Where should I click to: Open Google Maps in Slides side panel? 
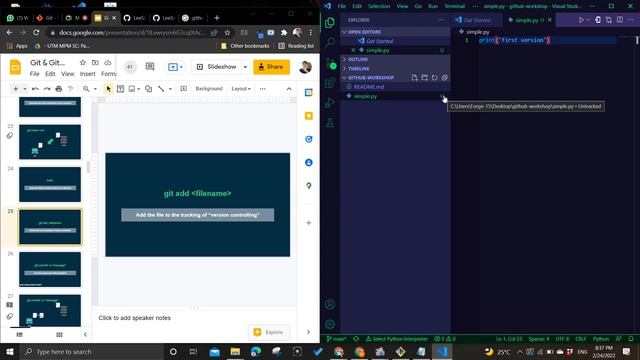pyautogui.click(x=309, y=186)
